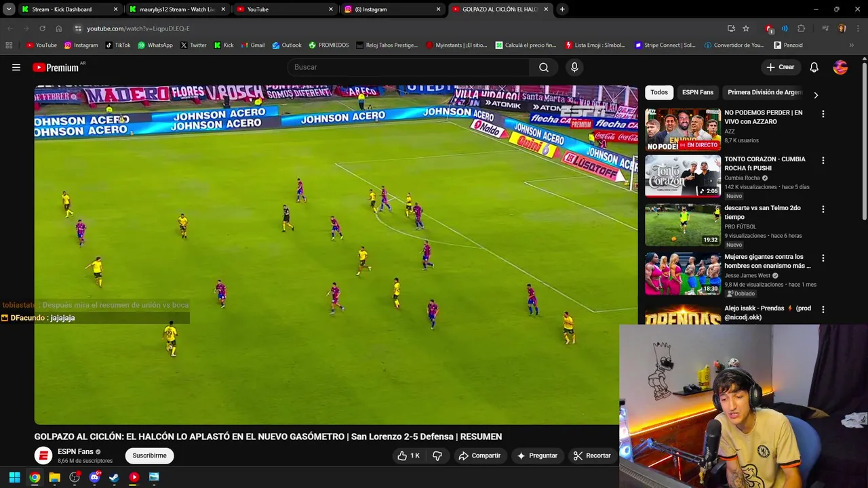Open the Chrome extensions puzzle icon
The height and width of the screenshot is (488, 868).
[x=802, y=28]
